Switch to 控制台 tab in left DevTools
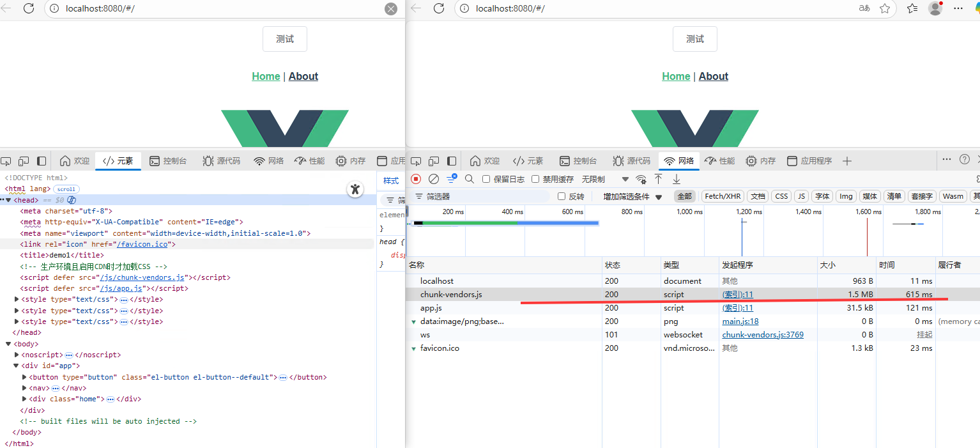The height and width of the screenshot is (448, 980). 168,161
